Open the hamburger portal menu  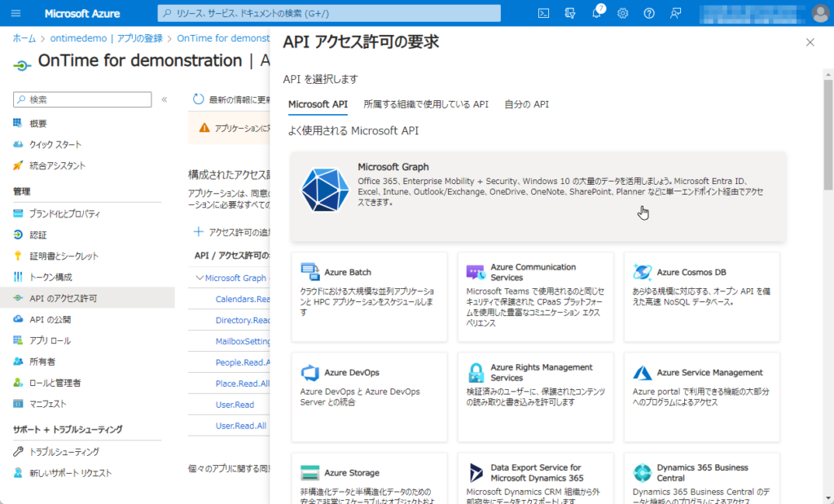(16, 13)
